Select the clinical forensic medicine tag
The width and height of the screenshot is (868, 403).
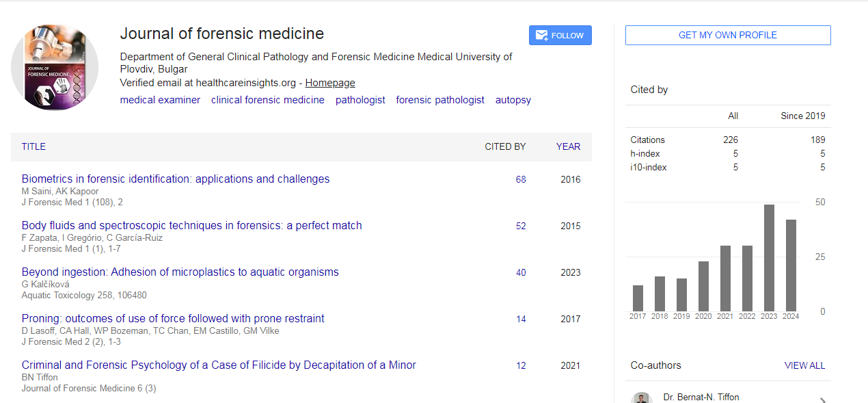(267, 100)
